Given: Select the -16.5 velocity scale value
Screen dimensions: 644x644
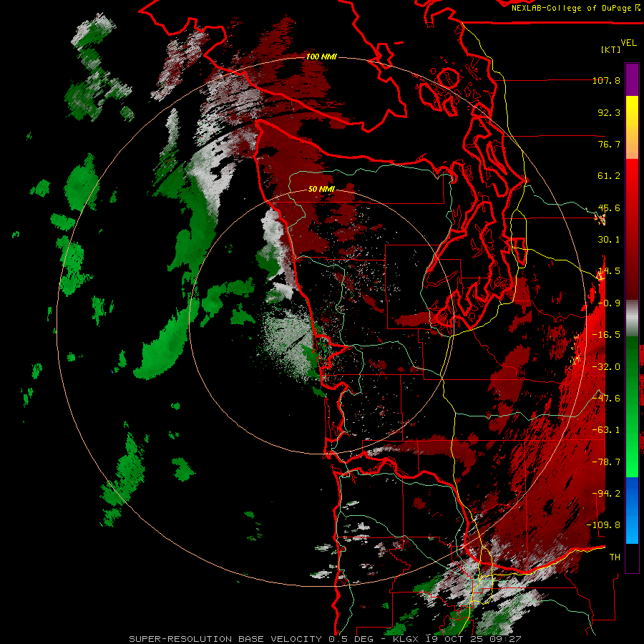Looking at the screenshot, I should (606, 335).
